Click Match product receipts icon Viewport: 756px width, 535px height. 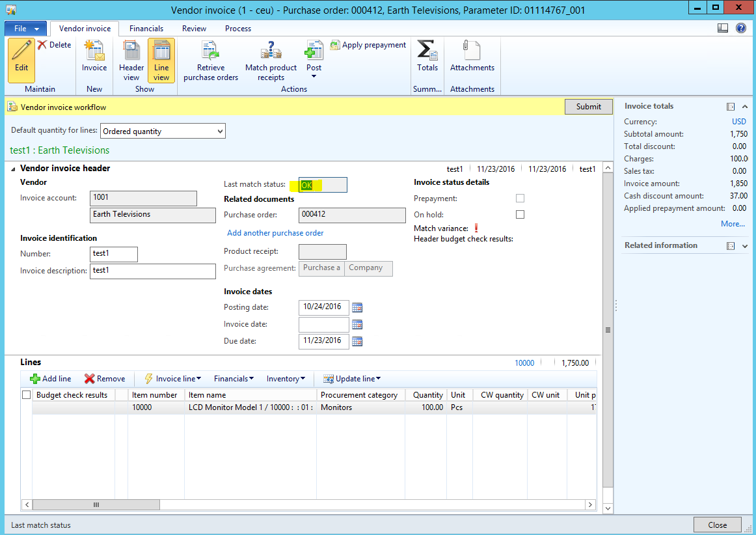pyautogui.click(x=271, y=51)
